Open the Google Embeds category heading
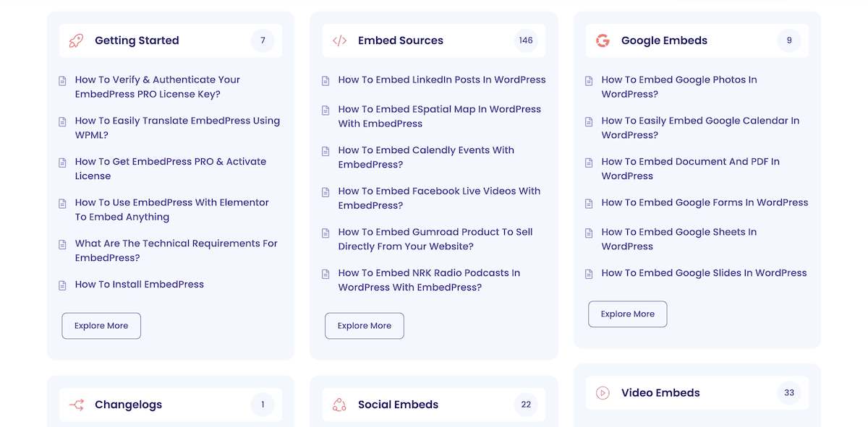 [664, 40]
